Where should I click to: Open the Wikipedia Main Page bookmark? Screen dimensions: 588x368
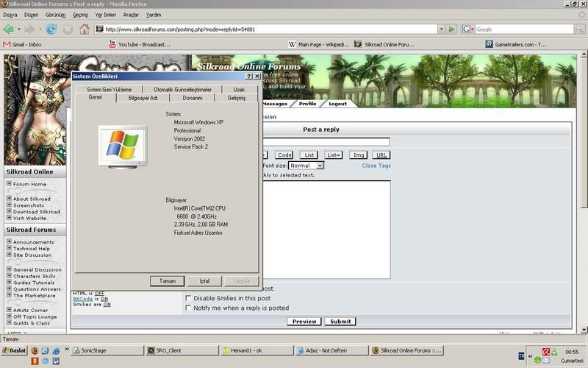[x=319, y=44]
